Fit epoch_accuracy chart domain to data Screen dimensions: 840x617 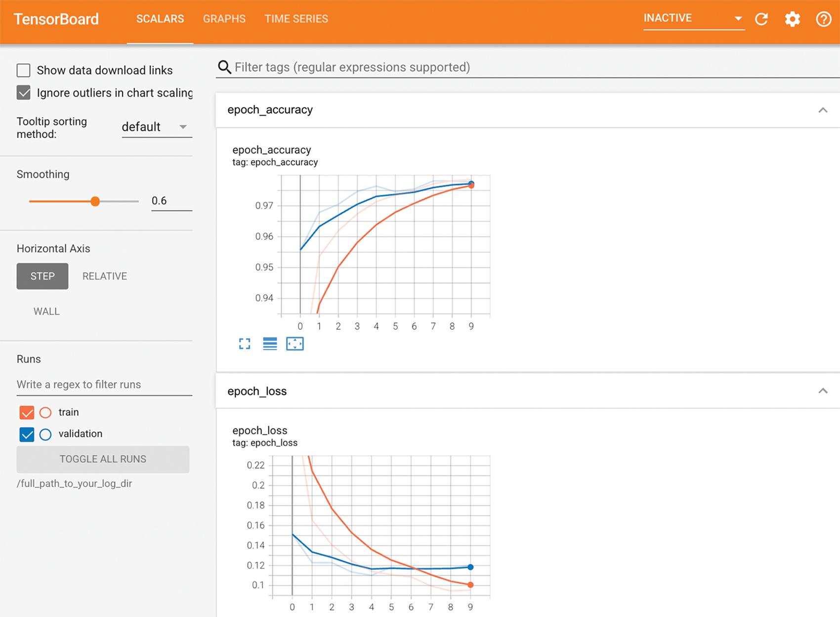click(295, 344)
